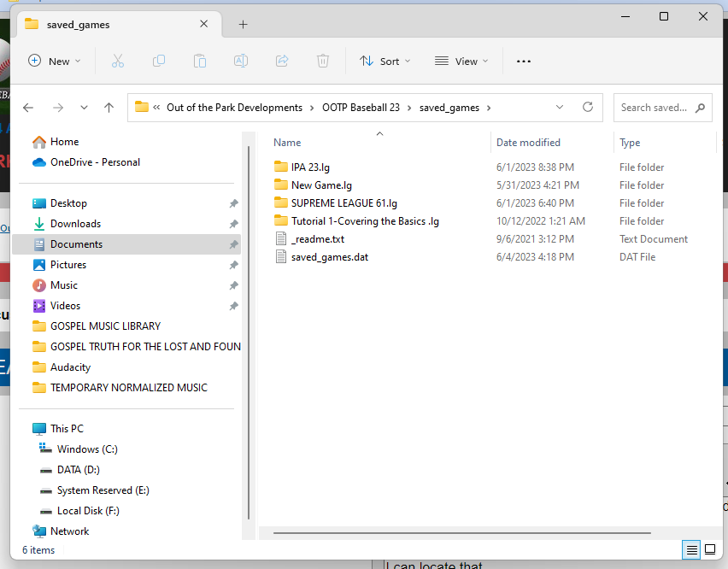
Task: Switch to large thumbnails view toggle
Action: 709,549
